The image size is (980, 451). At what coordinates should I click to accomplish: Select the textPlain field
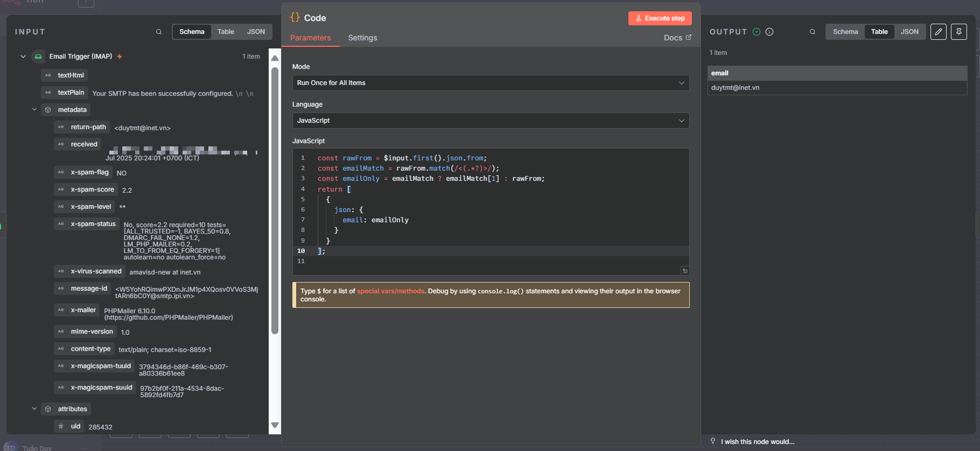(65, 93)
